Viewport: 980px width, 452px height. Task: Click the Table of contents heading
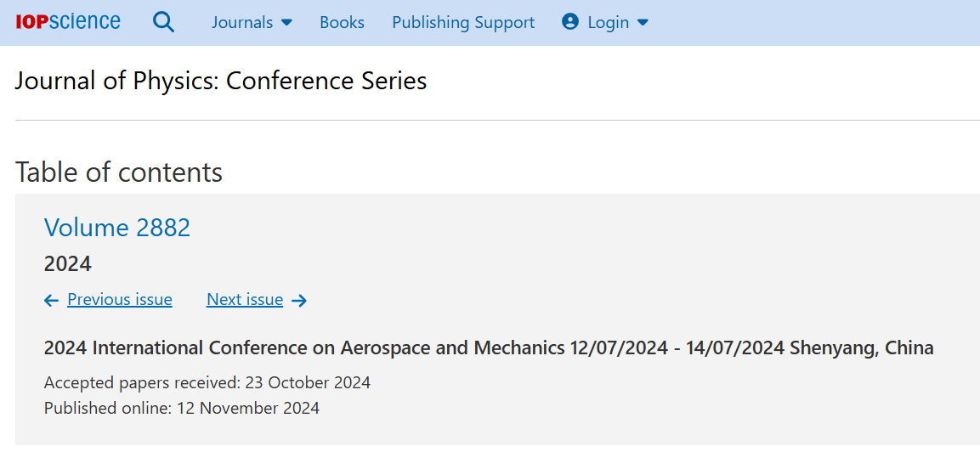[x=119, y=172]
